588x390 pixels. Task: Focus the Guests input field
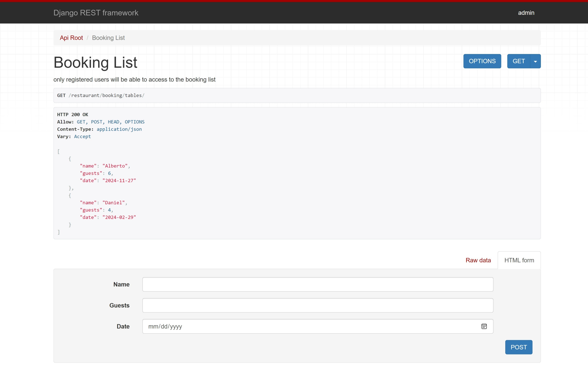[317, 305]
